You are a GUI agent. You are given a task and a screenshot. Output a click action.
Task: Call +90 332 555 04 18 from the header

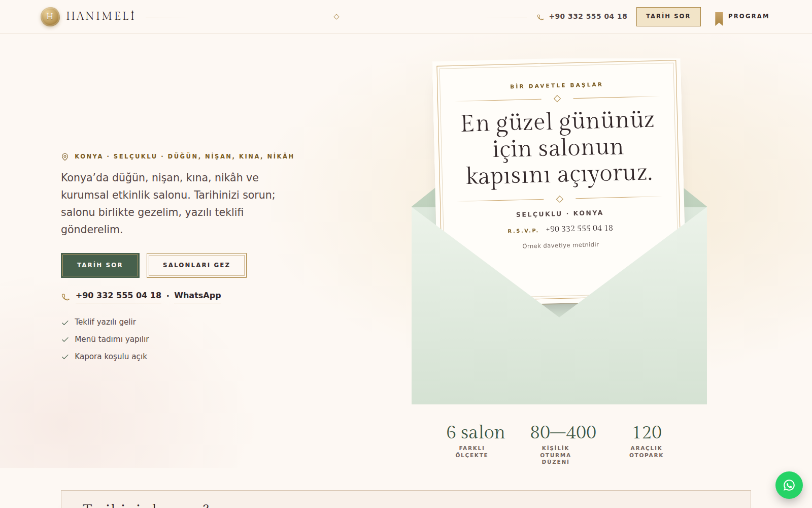coord(588,16)
